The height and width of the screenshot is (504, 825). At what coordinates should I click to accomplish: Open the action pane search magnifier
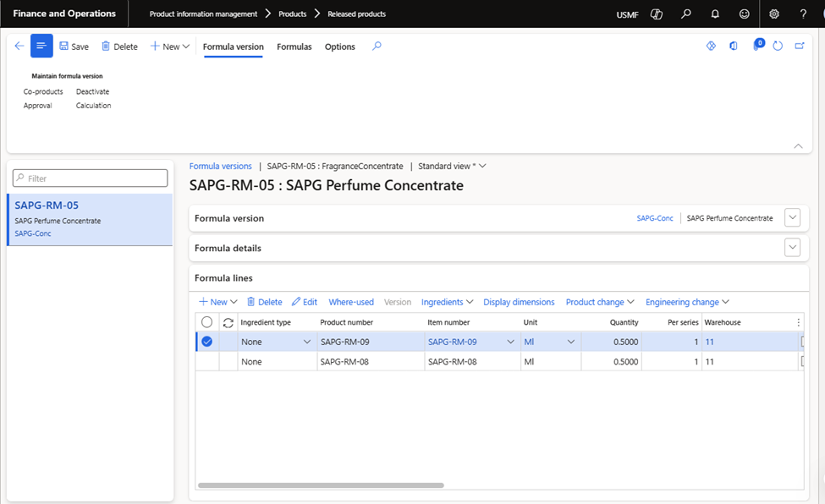[377, 46]
